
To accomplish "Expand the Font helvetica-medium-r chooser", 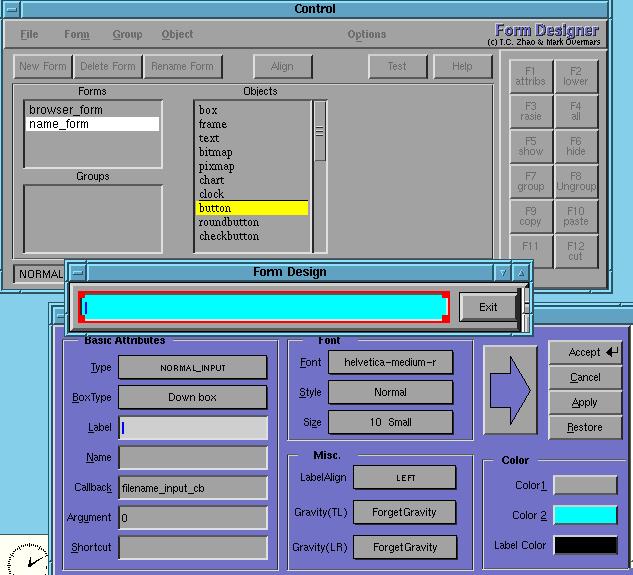I will [x=390, y=362].
